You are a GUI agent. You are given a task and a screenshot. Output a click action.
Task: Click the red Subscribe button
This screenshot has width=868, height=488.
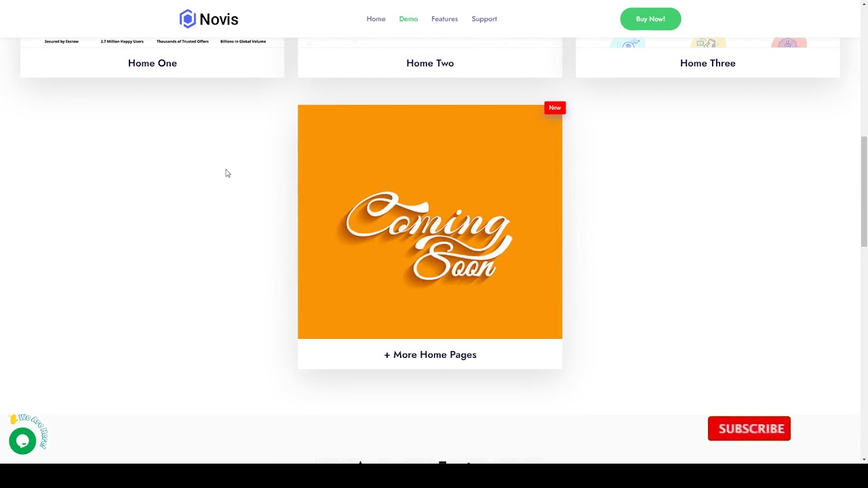[x=749, y=428]
